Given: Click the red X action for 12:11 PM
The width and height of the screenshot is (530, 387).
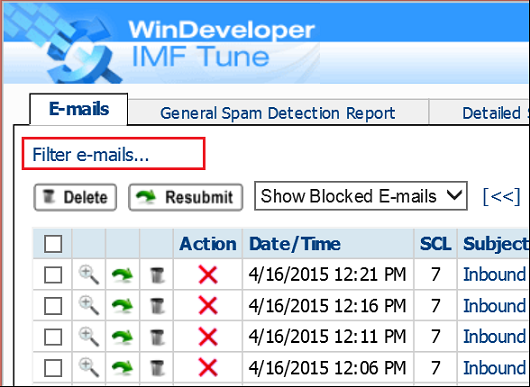Looking at the screenshot, I should tap(208, 337).
